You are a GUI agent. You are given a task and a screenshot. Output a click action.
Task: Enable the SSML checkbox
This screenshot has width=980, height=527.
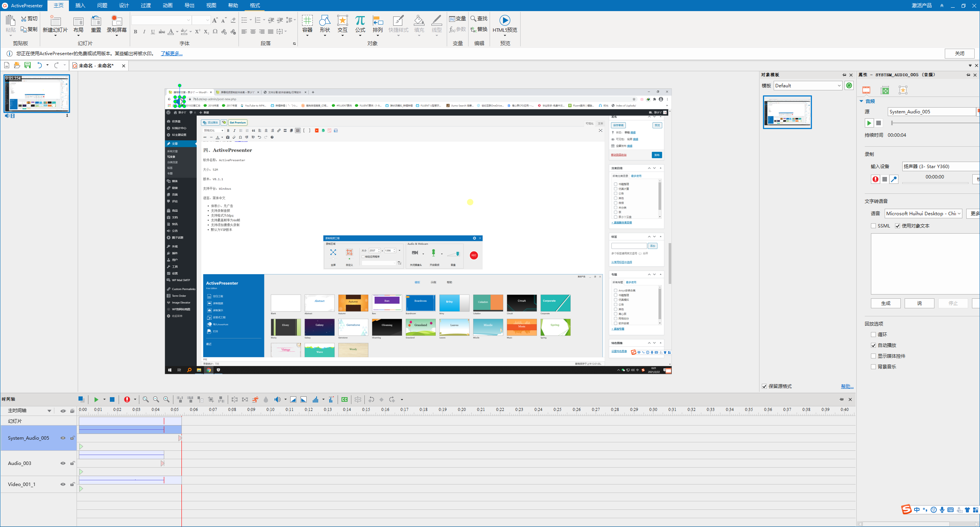873,226
